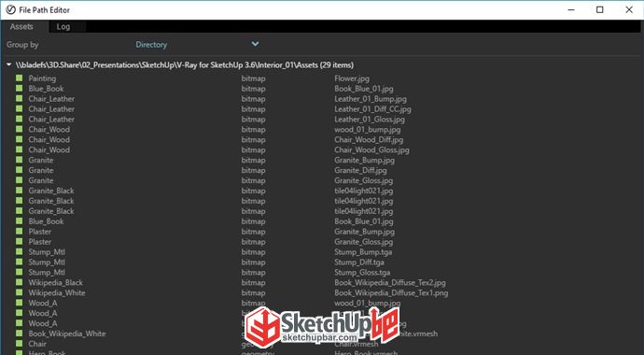The image size is (644, 355).
Task: Select Plaster name in its Granite_Gloss.jpg row
Action: [40, 242]
